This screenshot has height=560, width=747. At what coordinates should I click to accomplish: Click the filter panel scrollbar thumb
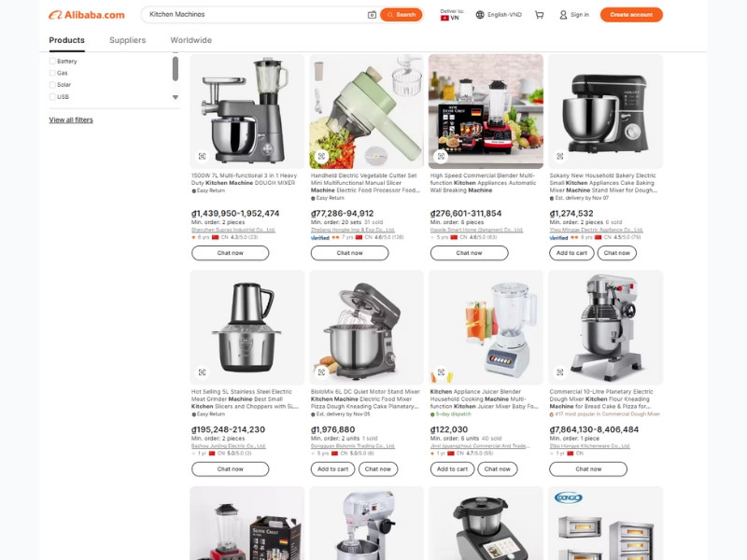[x=176, y=68]
